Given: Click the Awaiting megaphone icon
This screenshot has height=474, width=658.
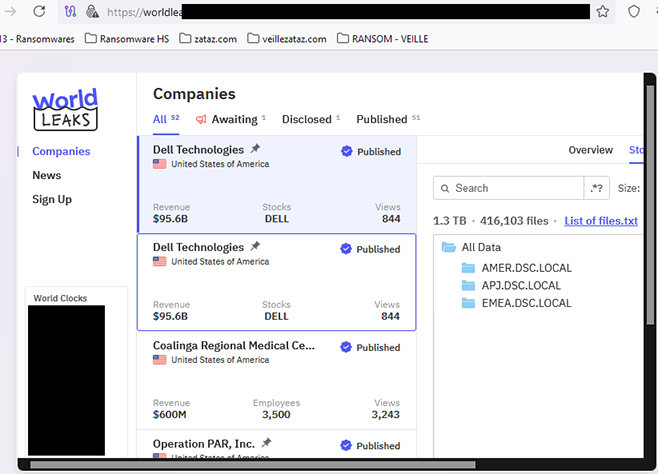Looking at the screenshot, I should pyautogui.click(x=201, y=120).
